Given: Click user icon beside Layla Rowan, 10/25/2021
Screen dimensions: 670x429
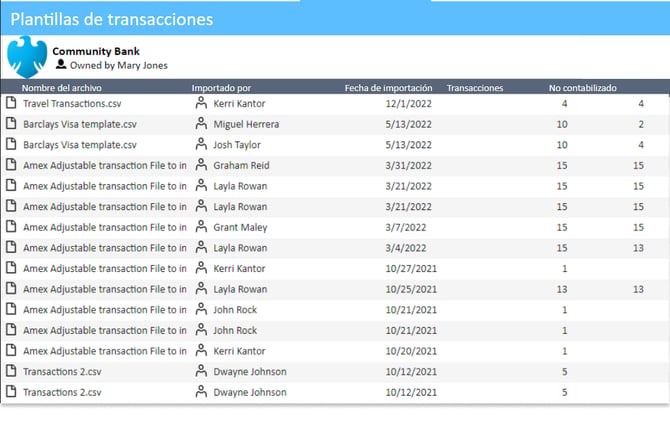Looking at the screenshot, I should pyautogui.click(x=201, y=288).
